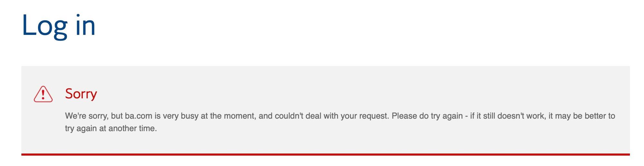The height and width of the screenshot is (166, 644).
Task: Click the red "Sorry" alert title
Action: pos(81,94)
